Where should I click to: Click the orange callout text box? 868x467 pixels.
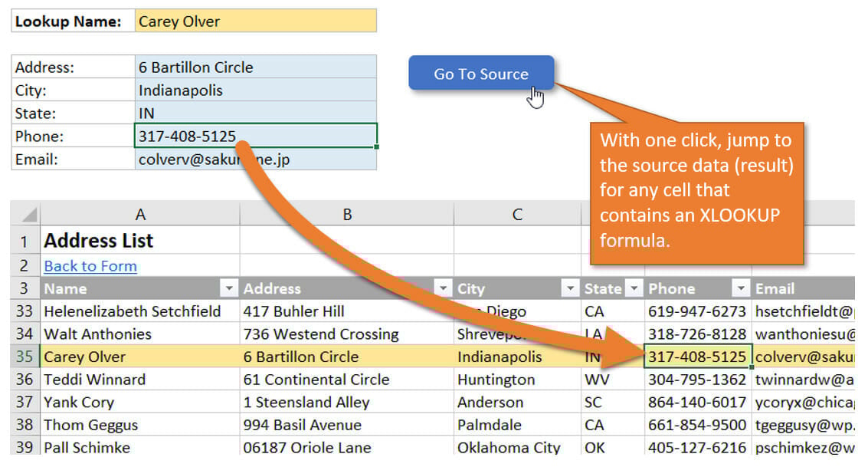click(x=696, y=192)
